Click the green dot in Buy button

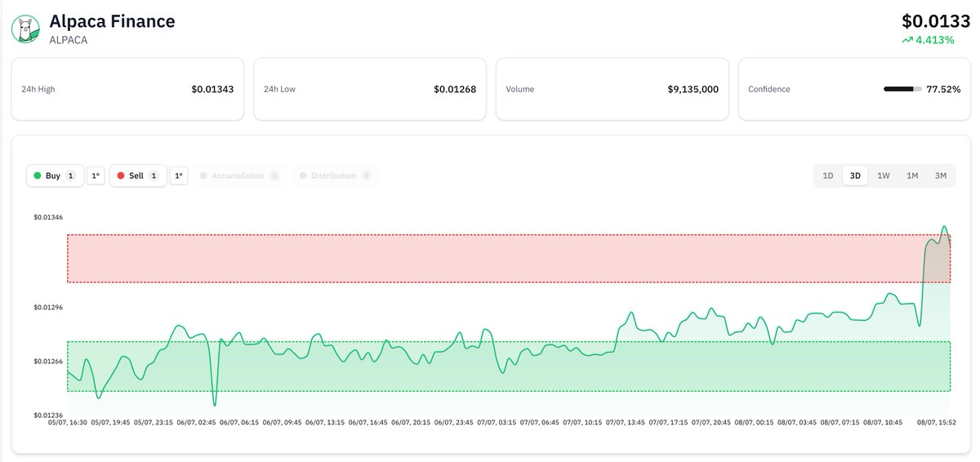(37, 175)
